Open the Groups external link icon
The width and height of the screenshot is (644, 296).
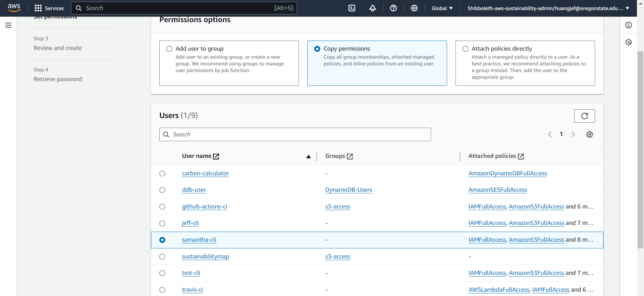coord(350,156)
